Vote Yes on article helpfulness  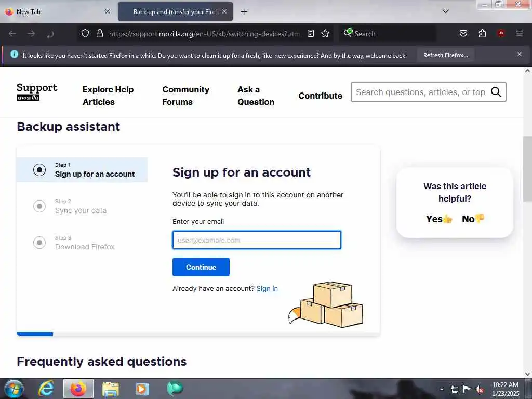[439, 219]
